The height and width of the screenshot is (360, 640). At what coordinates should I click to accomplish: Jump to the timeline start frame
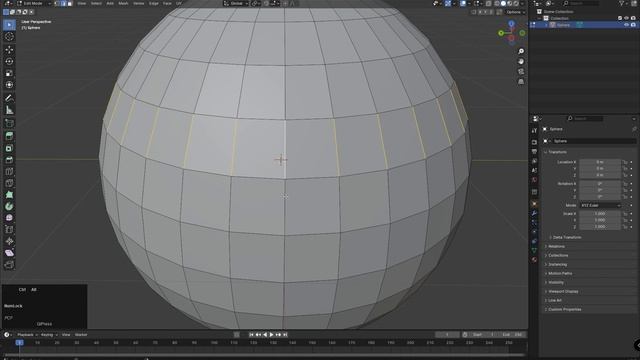pyautogui.click(x=251, y=335)
